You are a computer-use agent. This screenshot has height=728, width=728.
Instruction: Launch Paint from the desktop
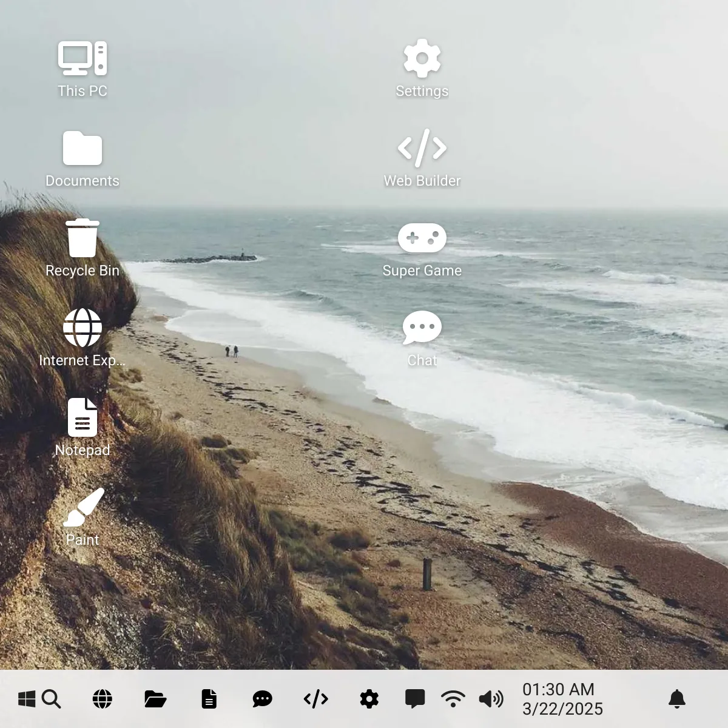coord(83,518)
